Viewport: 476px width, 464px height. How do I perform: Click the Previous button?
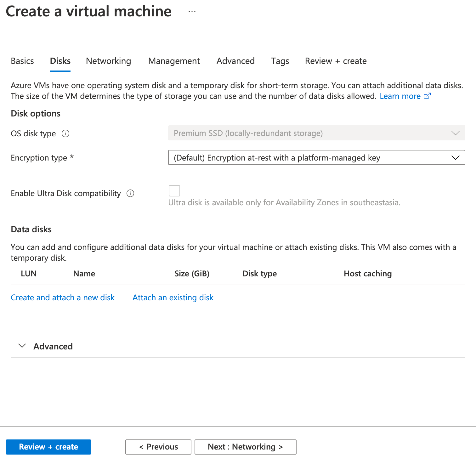[x=158, y=447]
